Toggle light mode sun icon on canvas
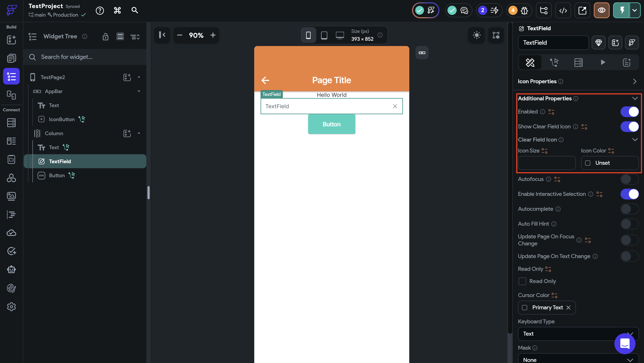The image size is (644, 363). [477, 35]
